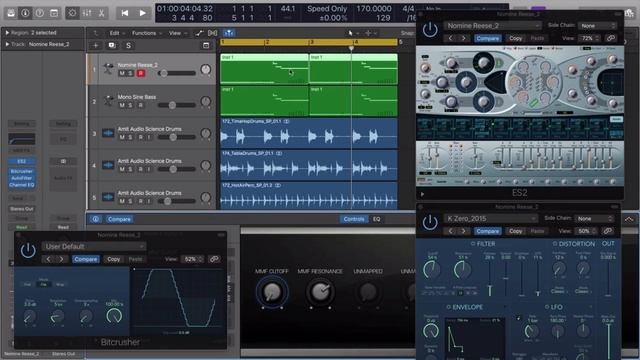Open ES2 preset dropdown Nomine Reese_2
640x360 pixels.
pyautogui.click(x=493, y=26)
